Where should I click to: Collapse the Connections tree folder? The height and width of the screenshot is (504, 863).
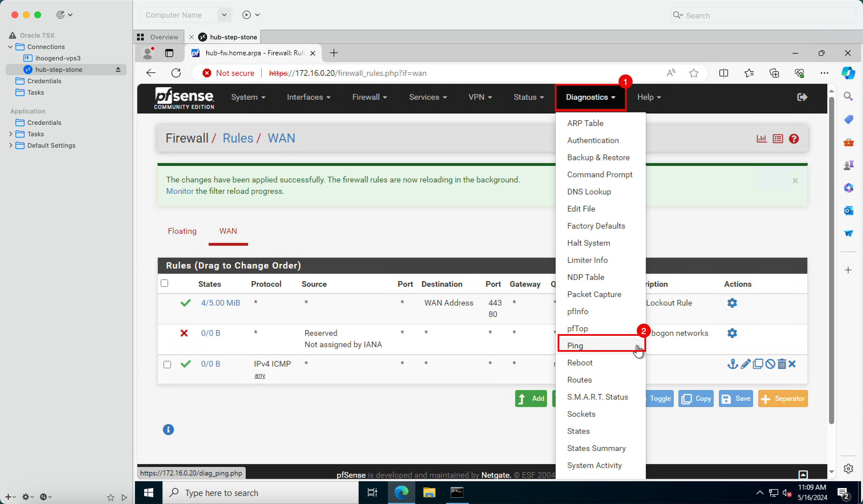click(10, 46)
